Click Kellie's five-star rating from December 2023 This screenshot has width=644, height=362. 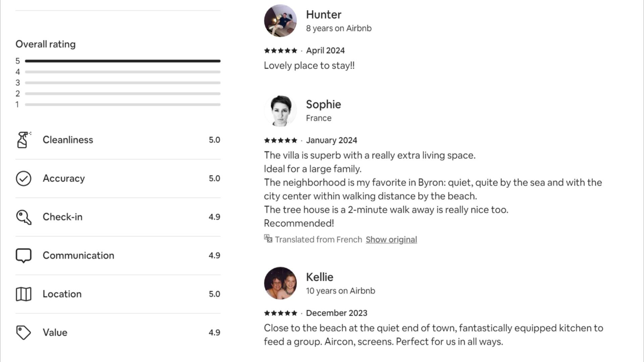(x=280, y=313)
